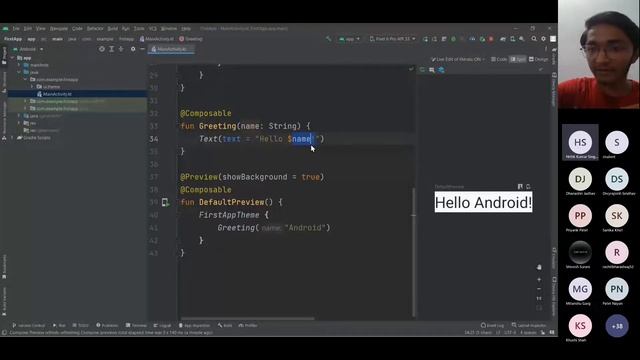Click the Make Project hammer icon

click(329, 39)
